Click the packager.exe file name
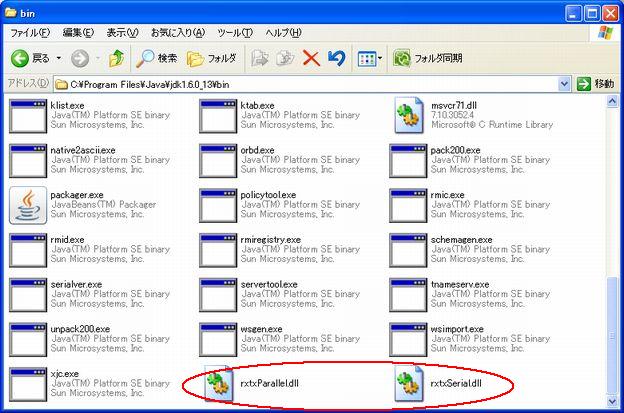This screenshot has height=413, width=624. pos(77,195)
